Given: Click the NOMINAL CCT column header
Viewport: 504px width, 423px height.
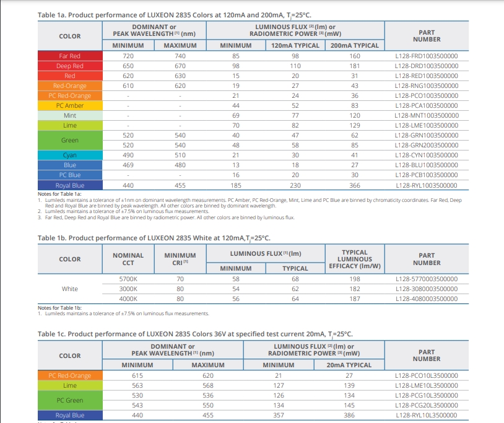Looking at the screenshot, I should [x=128, y=259].
